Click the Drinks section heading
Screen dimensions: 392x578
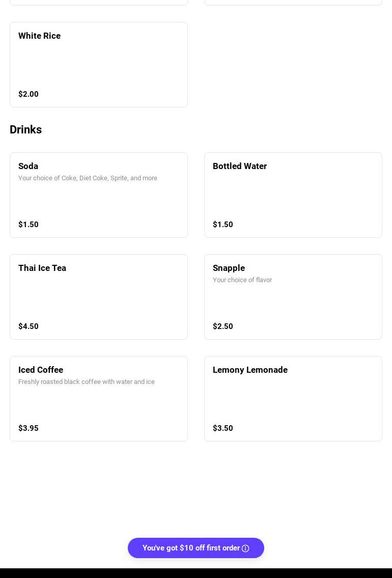[26, 130]
